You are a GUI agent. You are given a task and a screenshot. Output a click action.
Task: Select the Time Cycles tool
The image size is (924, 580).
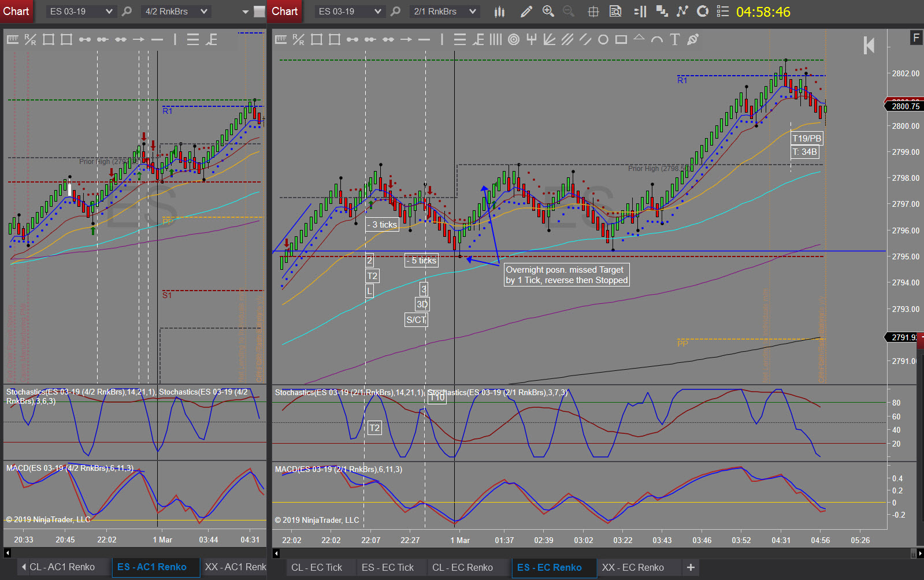click(496, 39)
